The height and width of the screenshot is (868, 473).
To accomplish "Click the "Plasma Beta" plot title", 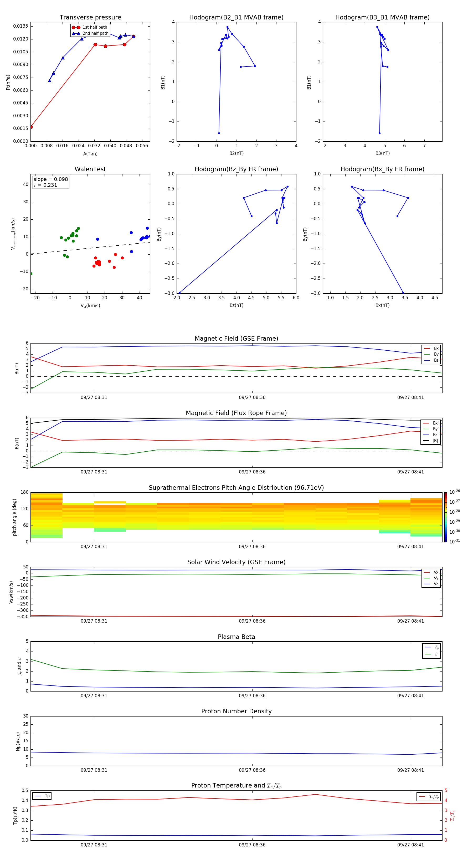I will point(236,637).
